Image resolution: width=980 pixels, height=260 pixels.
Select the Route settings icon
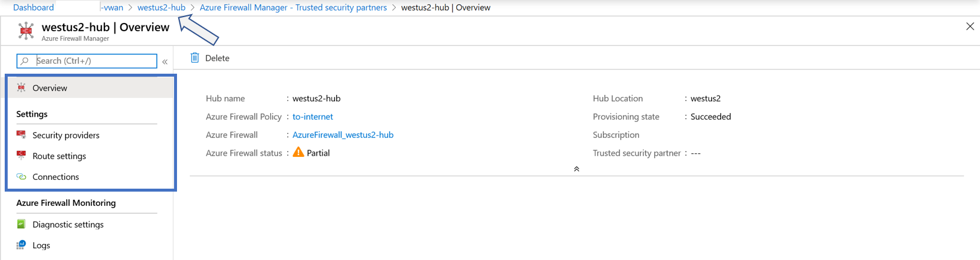click(x=21, y=156)
